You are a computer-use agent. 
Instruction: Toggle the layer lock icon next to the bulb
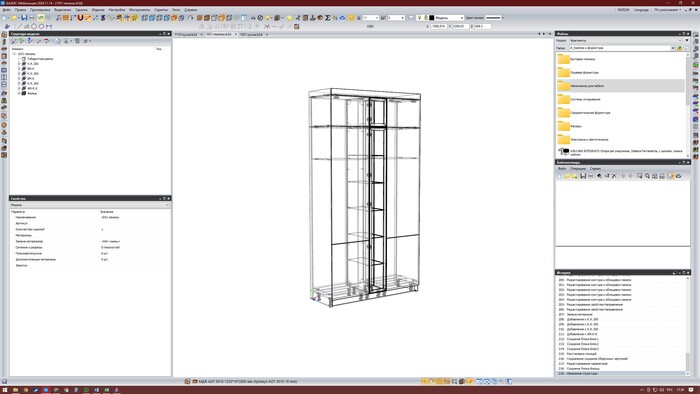tap(425, 18)
